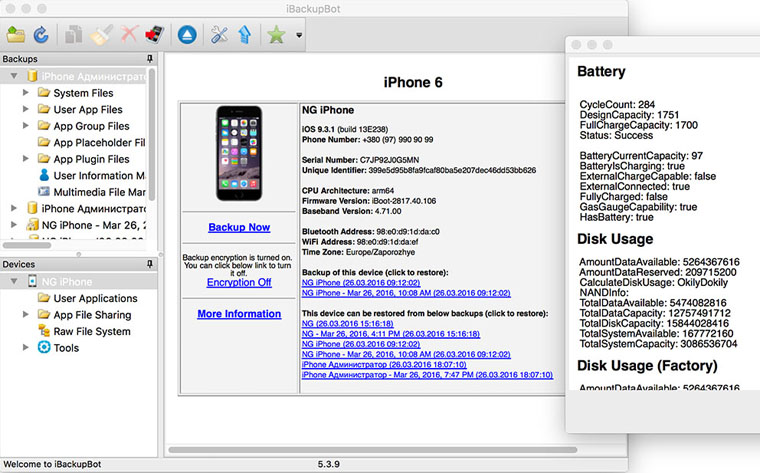This screenshot has width=760, height=473.
Task: Expand the unselected iPhone Администратор backup
Action: 14,208
